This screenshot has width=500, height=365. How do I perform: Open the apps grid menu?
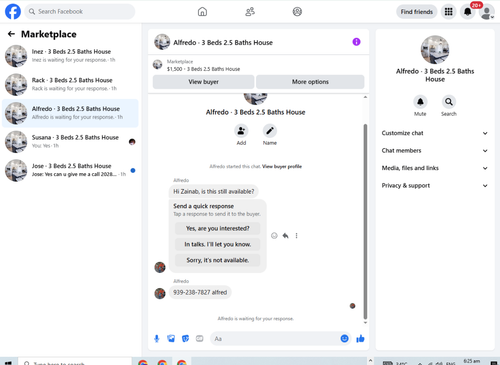pos(449,12)
